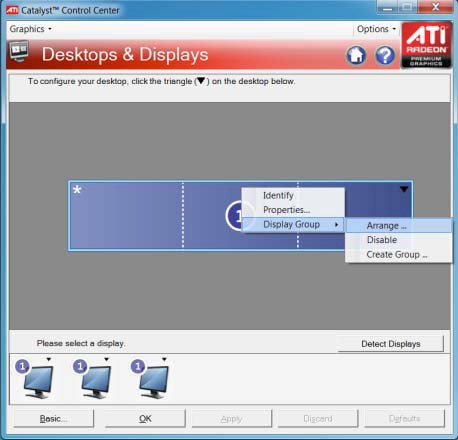Open the Options dropdown menu
Screen dimensions: 458x440
point(376,29)
